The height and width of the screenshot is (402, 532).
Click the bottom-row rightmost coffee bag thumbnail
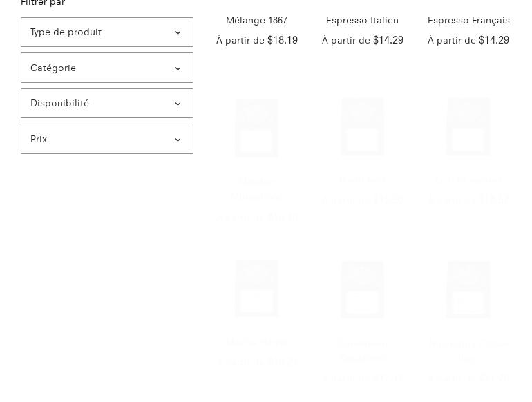click(468, 289)
